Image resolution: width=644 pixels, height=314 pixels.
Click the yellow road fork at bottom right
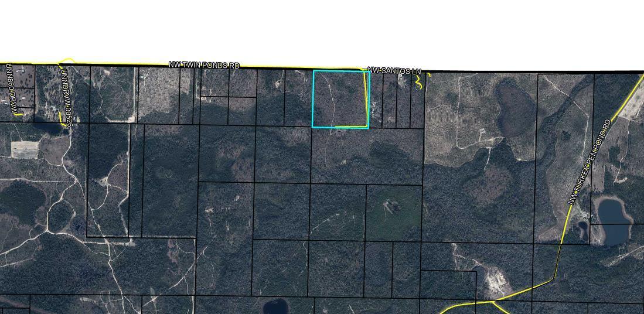point(495,301)
